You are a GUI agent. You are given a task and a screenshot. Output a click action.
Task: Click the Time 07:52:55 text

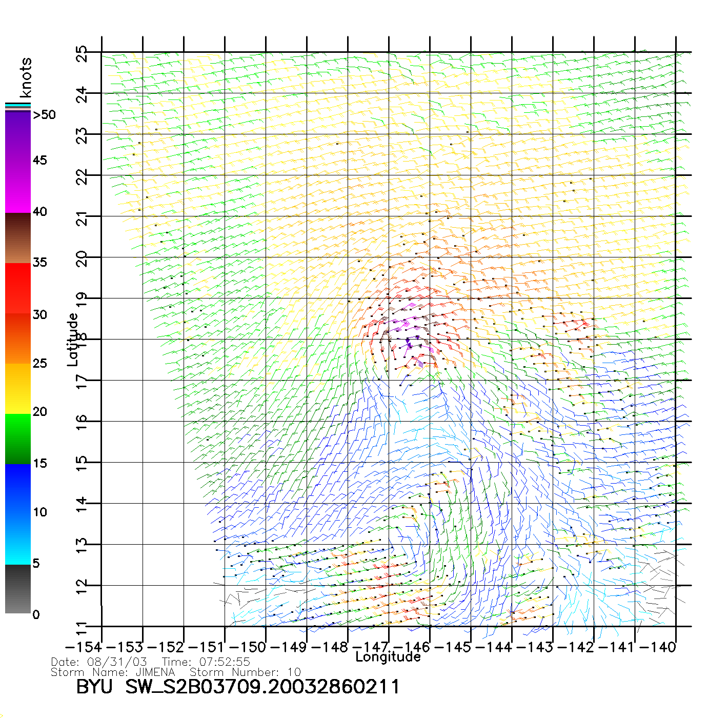(206, 662)
